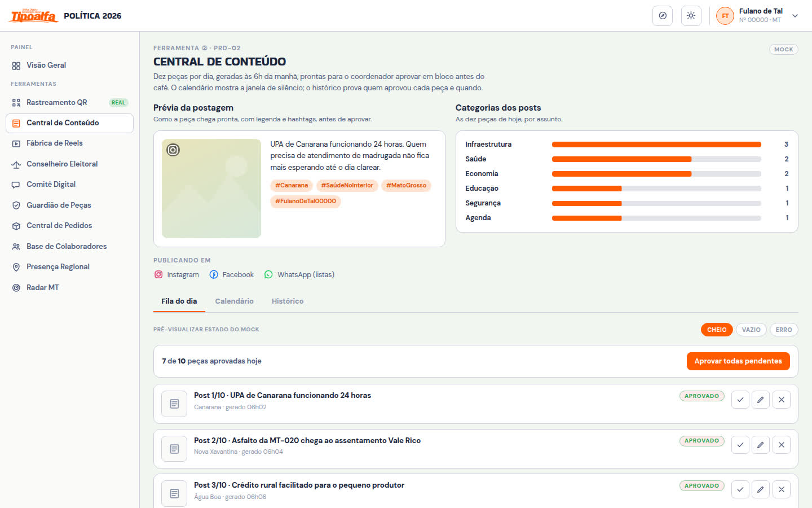Viewport: 812px width, 508px height.
Task: Click the Base de Colaboradores people icon
Action: point(16,247)
